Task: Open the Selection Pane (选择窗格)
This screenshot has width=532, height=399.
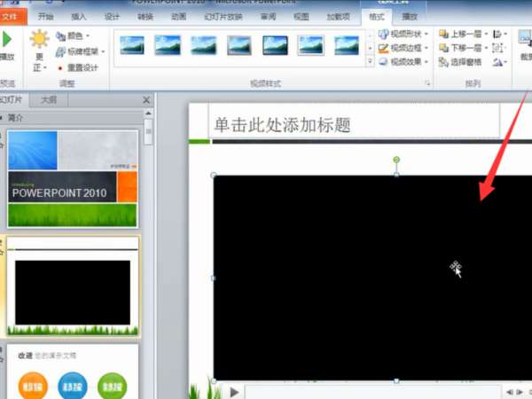Action: tap(460, 62)
